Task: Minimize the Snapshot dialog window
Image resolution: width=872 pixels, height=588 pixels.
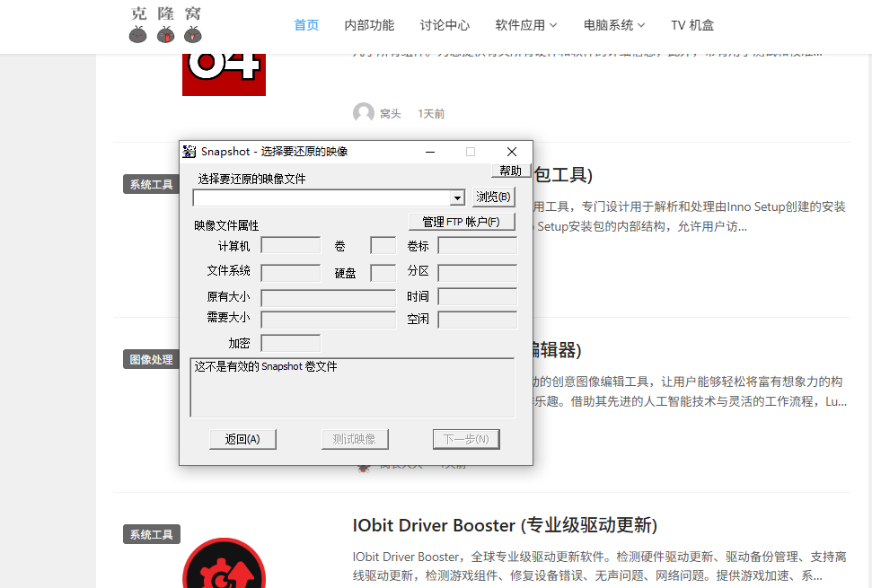Action: (430, 152)
